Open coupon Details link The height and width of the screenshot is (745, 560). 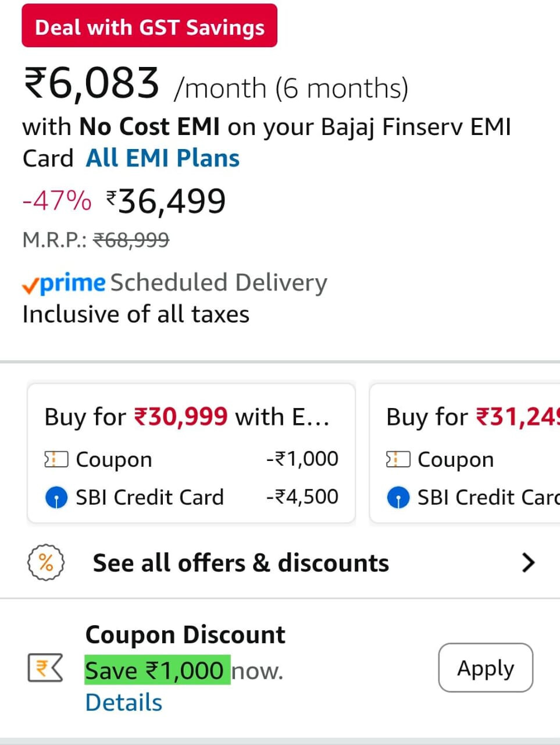(x=123, y=703)
